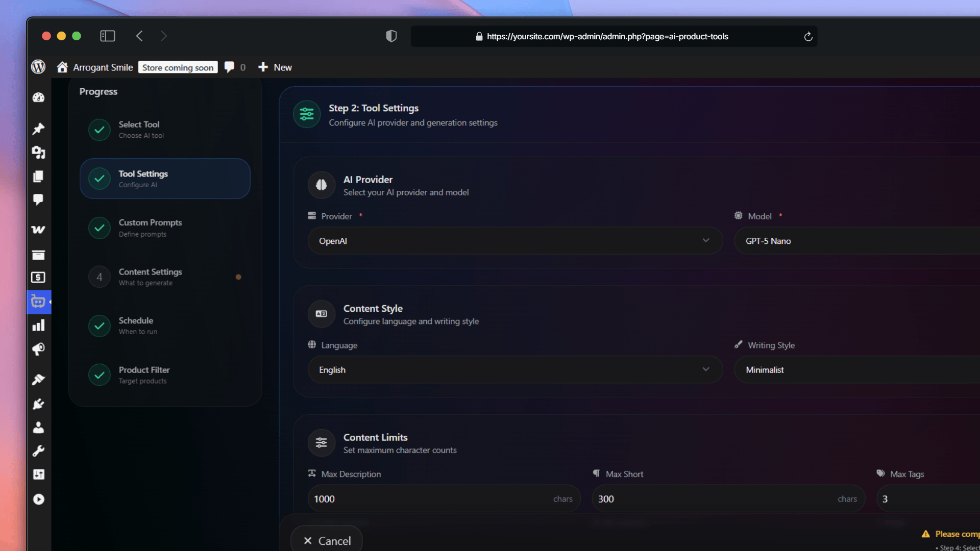This screenshot has height=551, width=980.
Task: Click the New button in admin bar
Action: (276, 67)
